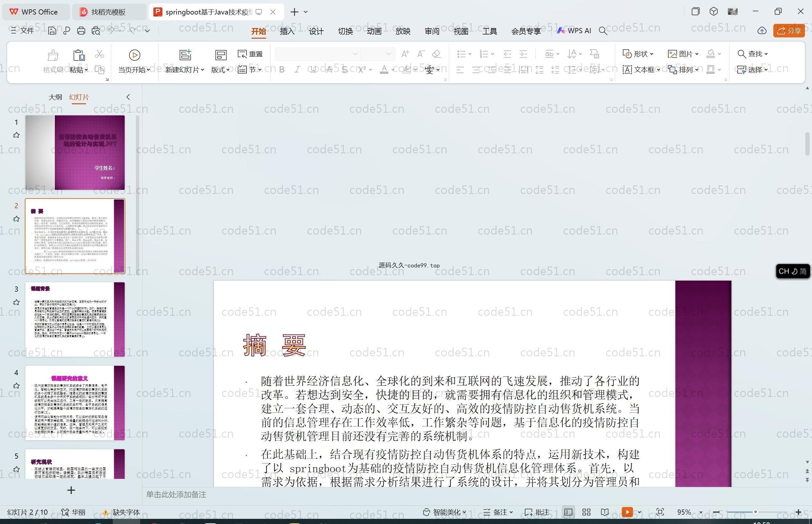Select slide 3 thumbnail 课题背景
Image resolution: width=812 pixels, height=524 pixels.
click(x=75, y=319)
